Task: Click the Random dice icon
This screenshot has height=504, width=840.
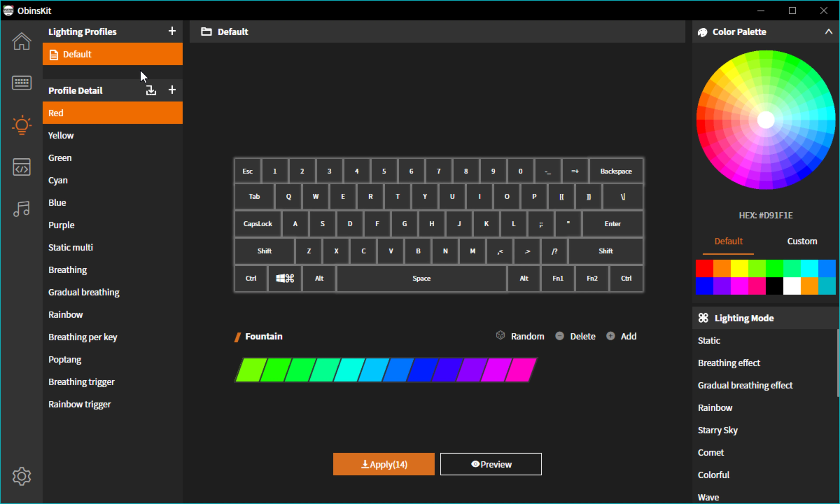Action: [x=500, y=336]
